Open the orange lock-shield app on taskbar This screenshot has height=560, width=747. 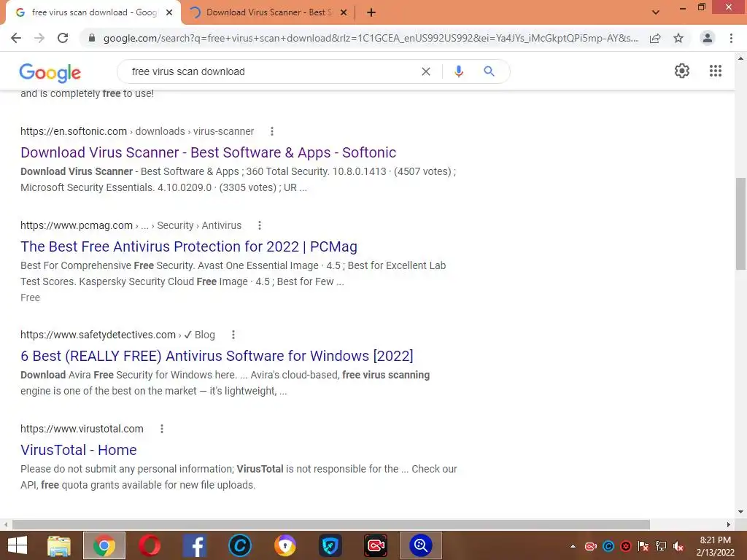[x=285, y=545]
